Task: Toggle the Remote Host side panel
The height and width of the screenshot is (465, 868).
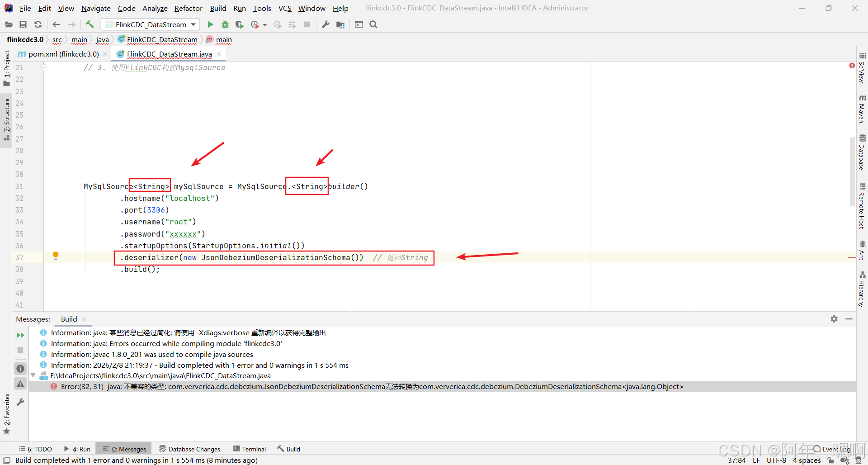Action: [862, 206]
